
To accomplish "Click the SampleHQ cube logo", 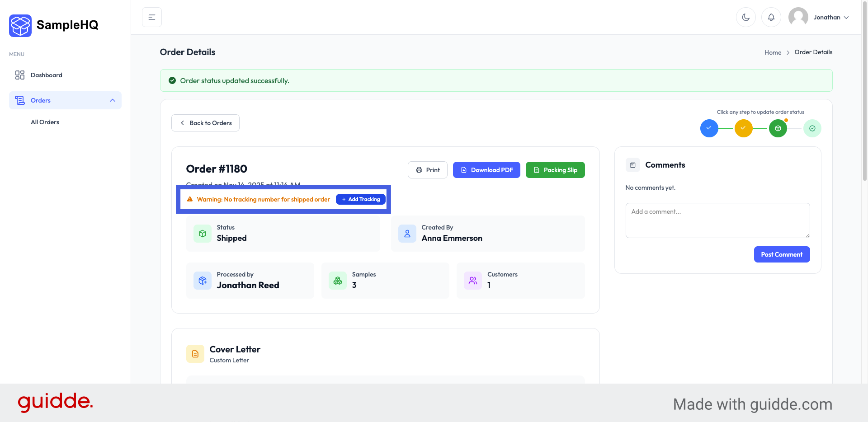I will (x=20, y=25).
